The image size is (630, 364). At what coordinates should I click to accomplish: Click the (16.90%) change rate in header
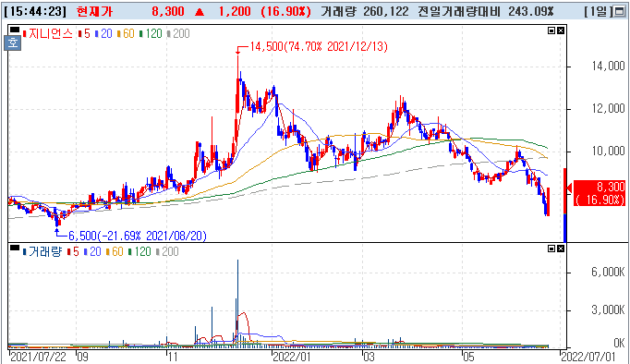pos(285,11)
